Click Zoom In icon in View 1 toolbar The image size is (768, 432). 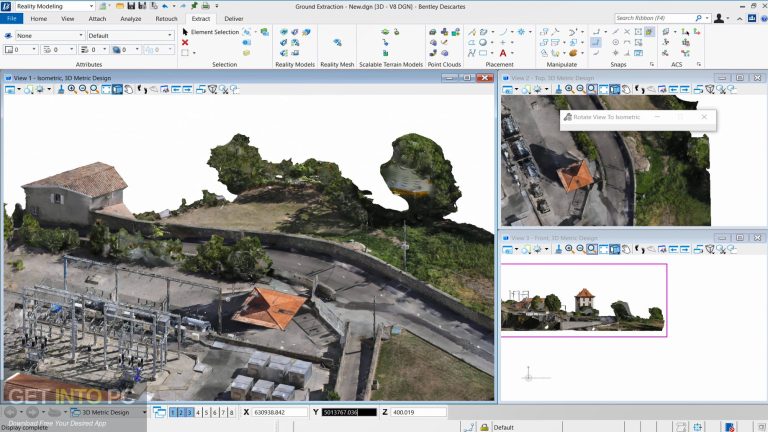(x=72, y=89)
